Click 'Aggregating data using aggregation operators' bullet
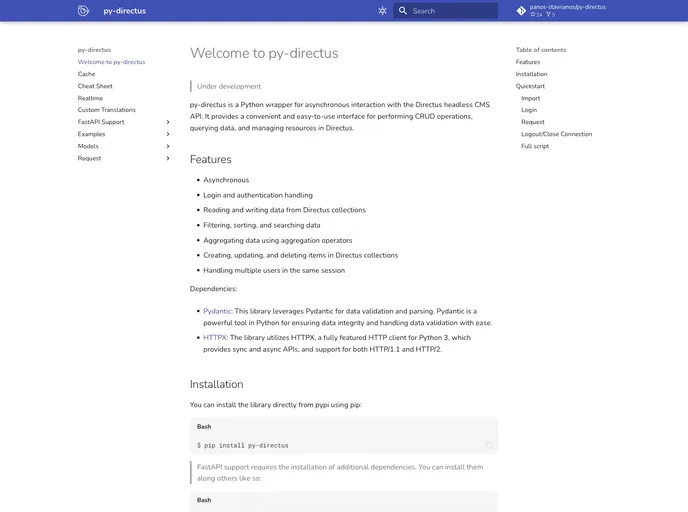 278,240
